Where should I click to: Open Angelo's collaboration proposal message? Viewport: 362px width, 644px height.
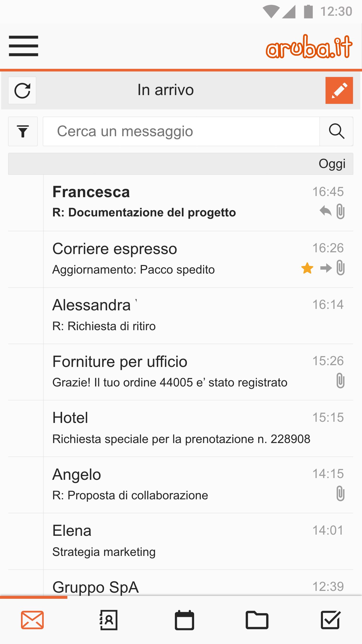pos(175,485)
